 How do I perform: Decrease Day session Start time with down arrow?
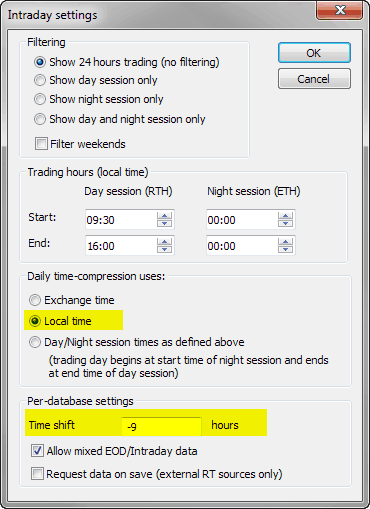(164, 223)
